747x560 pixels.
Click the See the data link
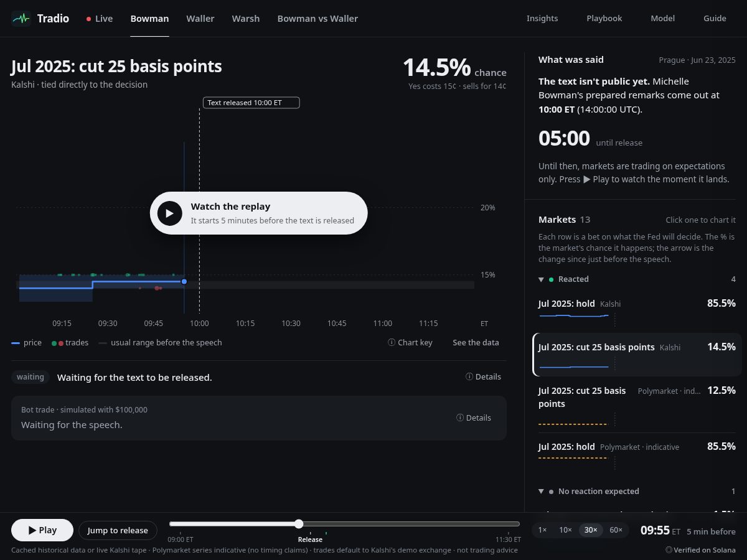(x=476, y=342)
